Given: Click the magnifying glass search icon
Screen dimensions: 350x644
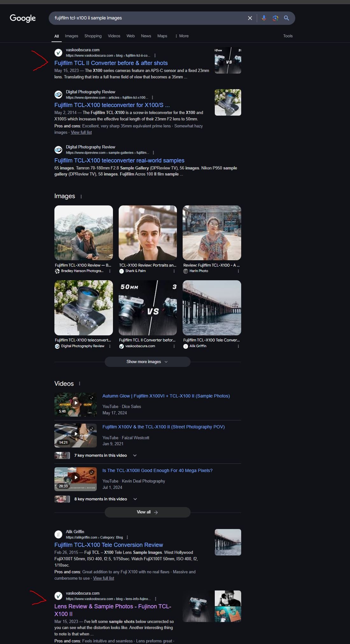Looking at the screenshot, I should point(287,18).
